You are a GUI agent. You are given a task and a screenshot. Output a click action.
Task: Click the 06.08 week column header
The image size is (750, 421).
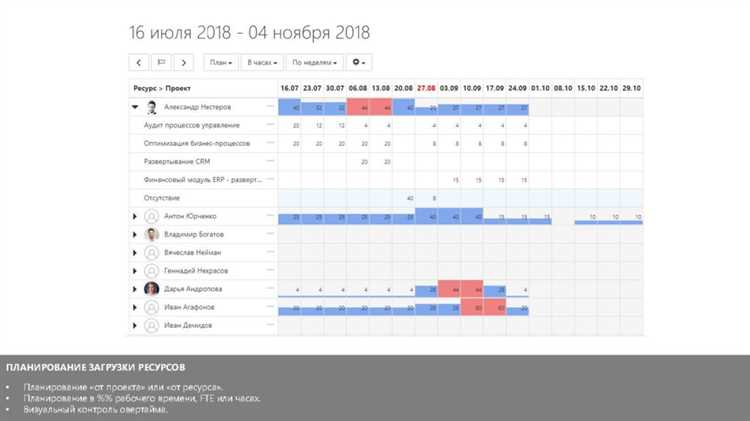pos(358,89)
